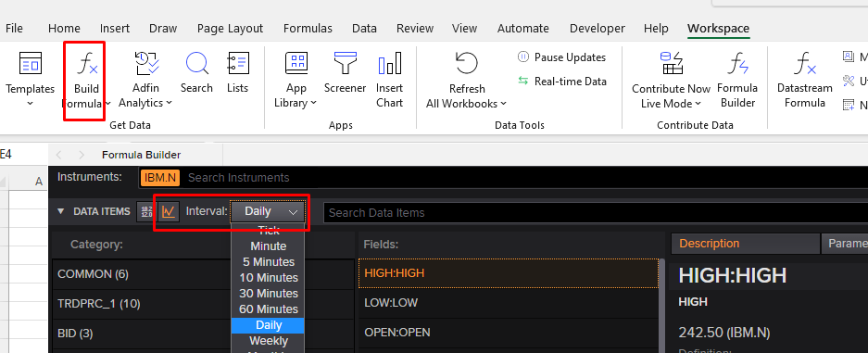This screenshot has height=353, width=868.
Task: Click the Formula Builder forward arrow
Action: coord(82,155)
